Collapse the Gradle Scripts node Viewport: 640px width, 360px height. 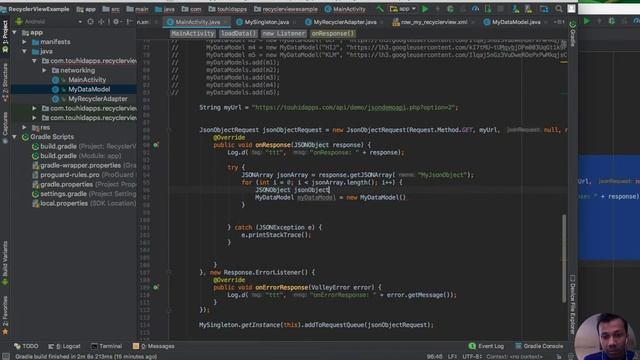coord(15,137)
